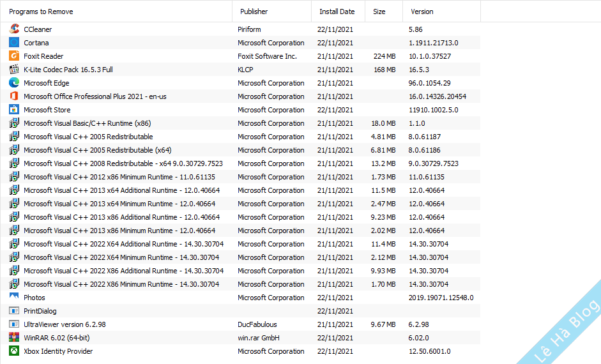Click the Size column header

pos(379,11)
